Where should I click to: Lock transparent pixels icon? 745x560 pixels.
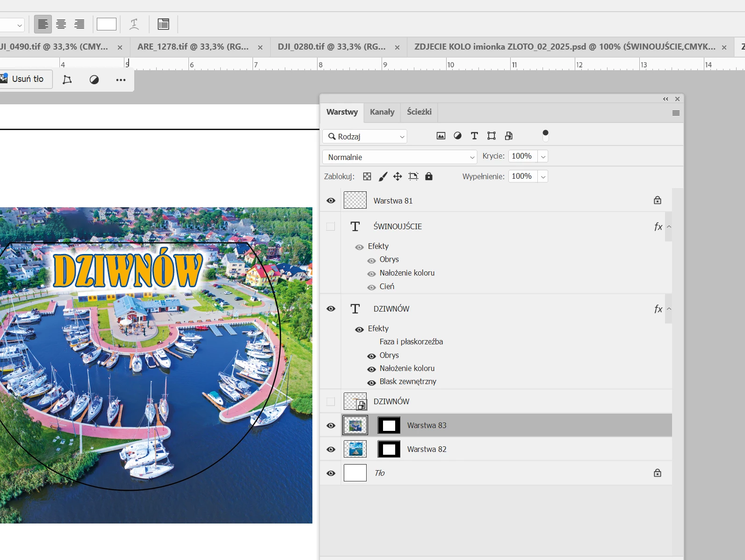(x=367, y=176)
